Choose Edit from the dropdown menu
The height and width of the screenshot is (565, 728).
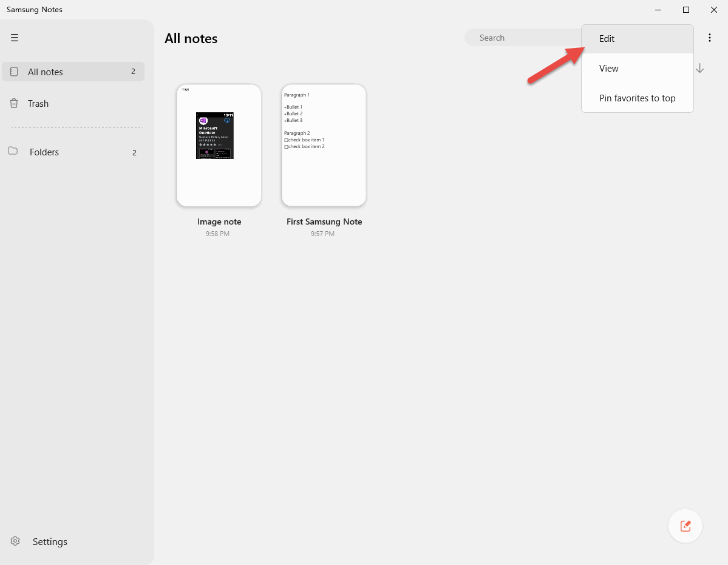tap(638, 39)
